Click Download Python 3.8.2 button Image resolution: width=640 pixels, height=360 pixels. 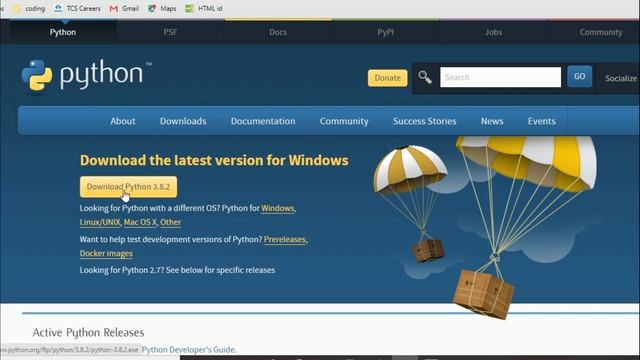pyautogui.click(x=129, y=187)
